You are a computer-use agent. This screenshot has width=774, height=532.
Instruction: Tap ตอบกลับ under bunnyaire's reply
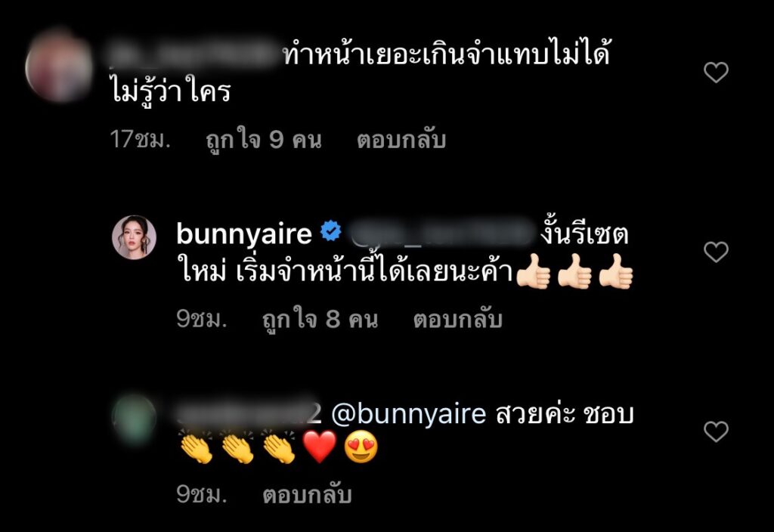click(x=457, y=320)
